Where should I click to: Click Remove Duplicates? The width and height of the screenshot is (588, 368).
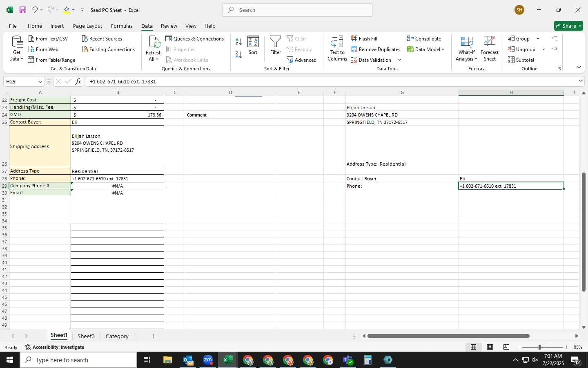(x=376, y=49)
